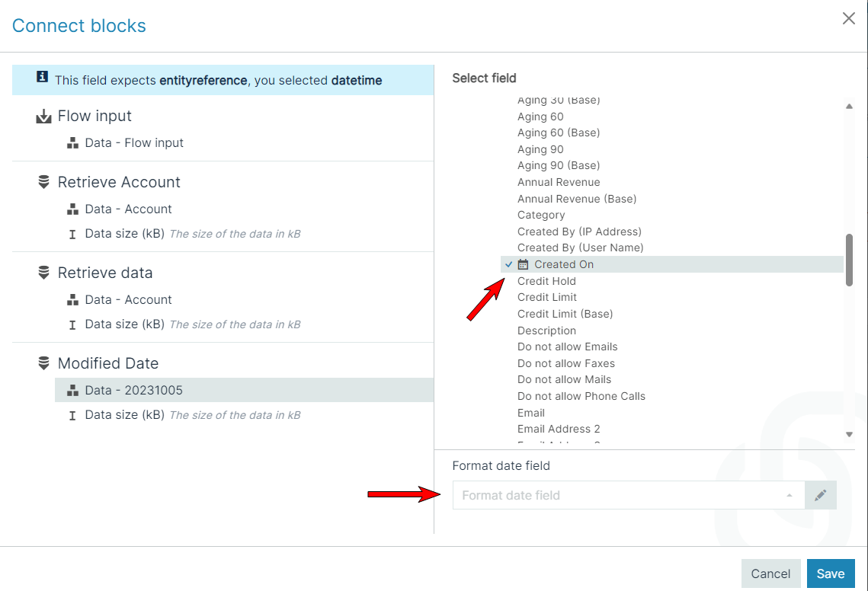
Task: Click the Flow input download icon
Action: (43, 117)
